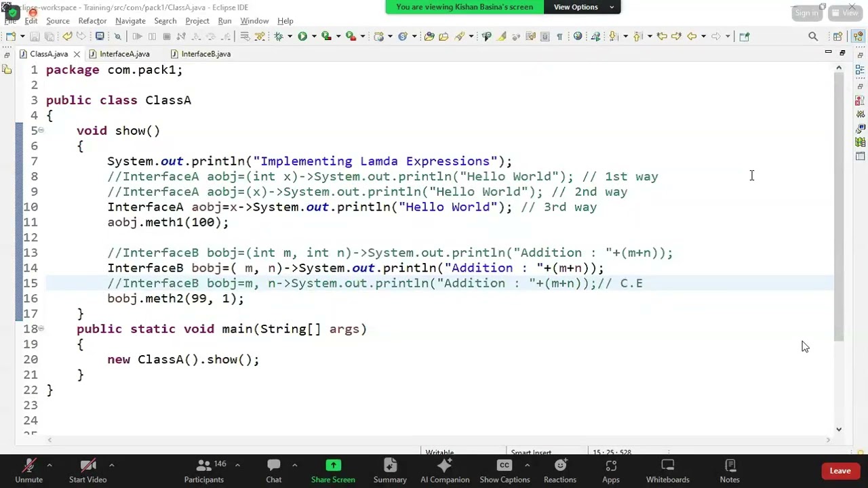Click the Run Last Tool icon
This screenshot has width=868, height=488.
point(351,36)
